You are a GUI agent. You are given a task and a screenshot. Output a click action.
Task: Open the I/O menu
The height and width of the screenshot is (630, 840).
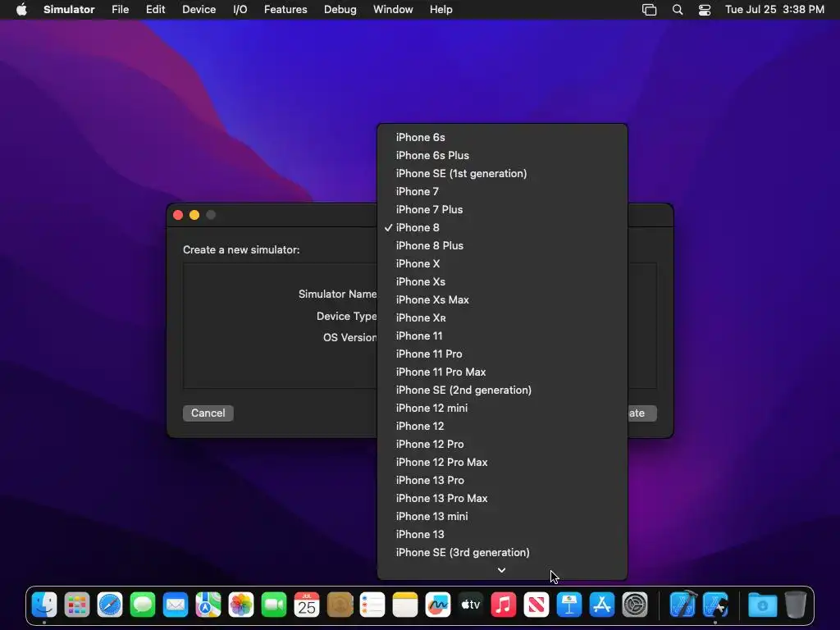pyautogui.click(x=240, y=10)
